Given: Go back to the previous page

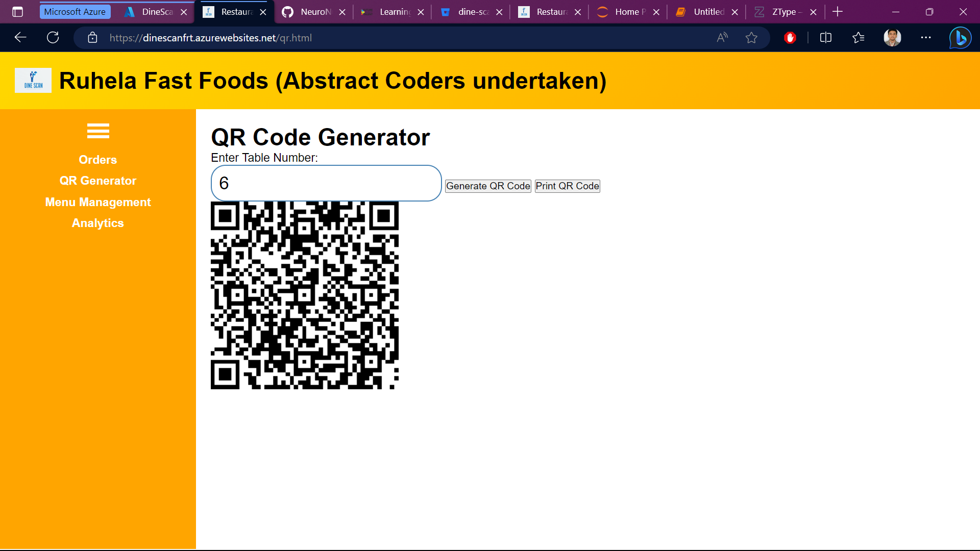Looking at the screenshot, I should [x=20, y=37].
